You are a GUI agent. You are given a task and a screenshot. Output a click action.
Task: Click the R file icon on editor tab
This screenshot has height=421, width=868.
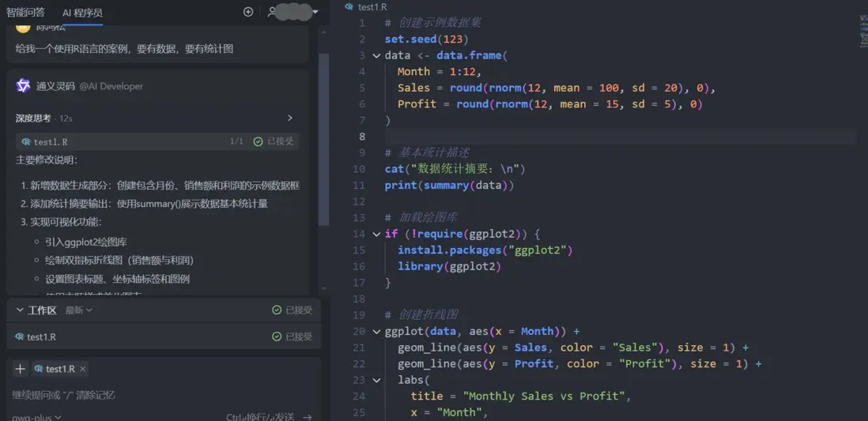pyautogui.click(x=349, y=7)
